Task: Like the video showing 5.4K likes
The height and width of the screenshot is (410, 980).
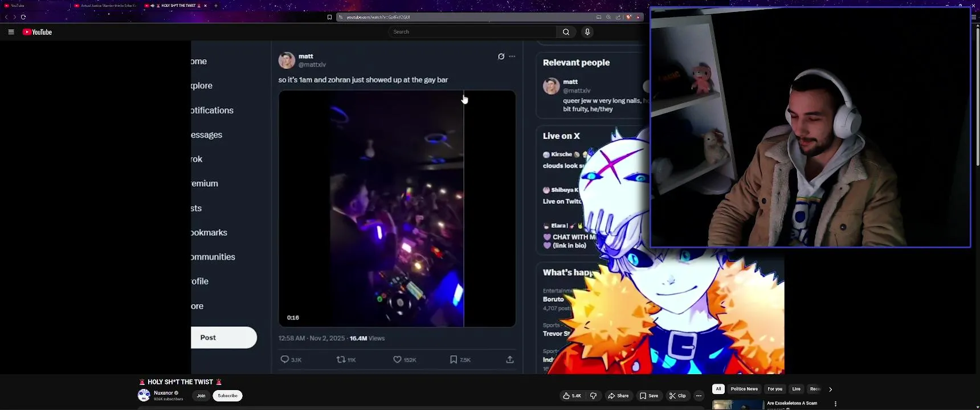Action: point(572,396)
